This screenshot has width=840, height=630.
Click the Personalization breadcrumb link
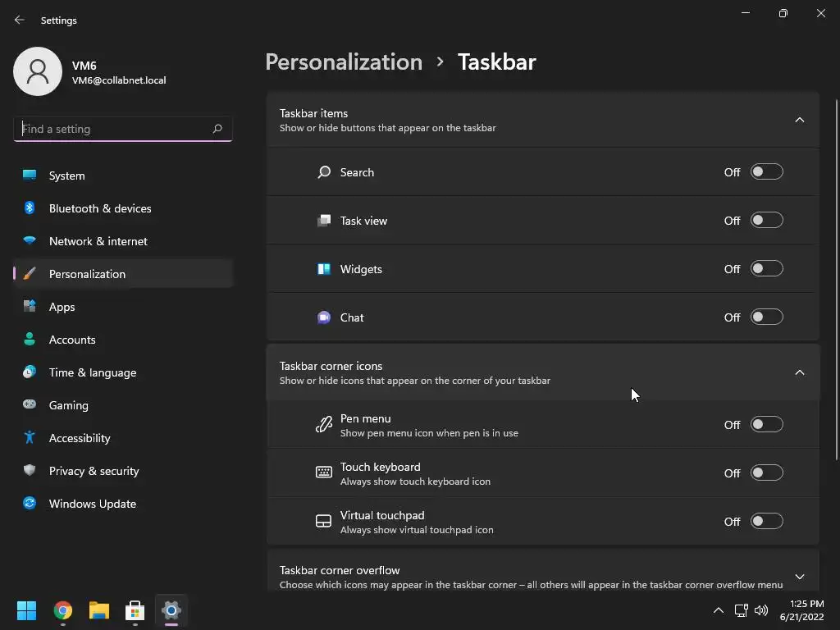coord(344,62)
